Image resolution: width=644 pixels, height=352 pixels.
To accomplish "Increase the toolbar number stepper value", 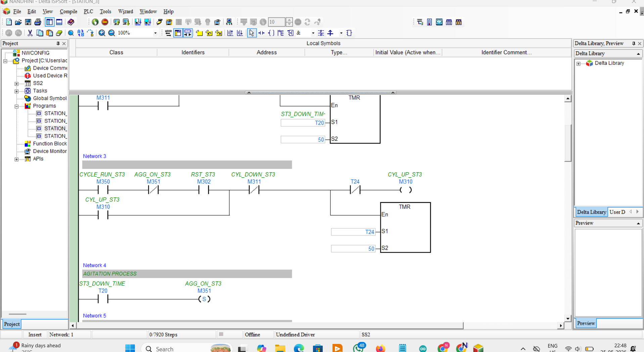I will coord(289,20).
